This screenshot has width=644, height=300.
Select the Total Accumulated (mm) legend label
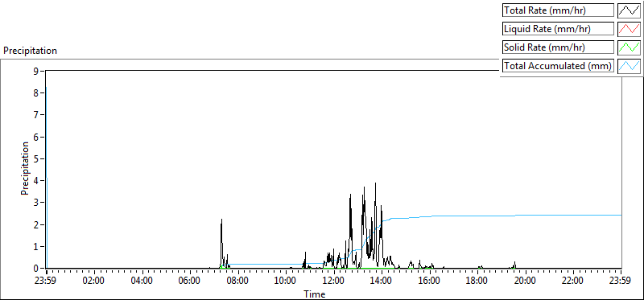point(558,65)
